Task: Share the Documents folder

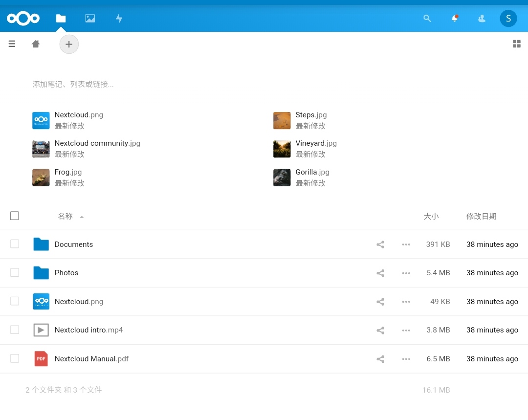Action: click(380, 244)
